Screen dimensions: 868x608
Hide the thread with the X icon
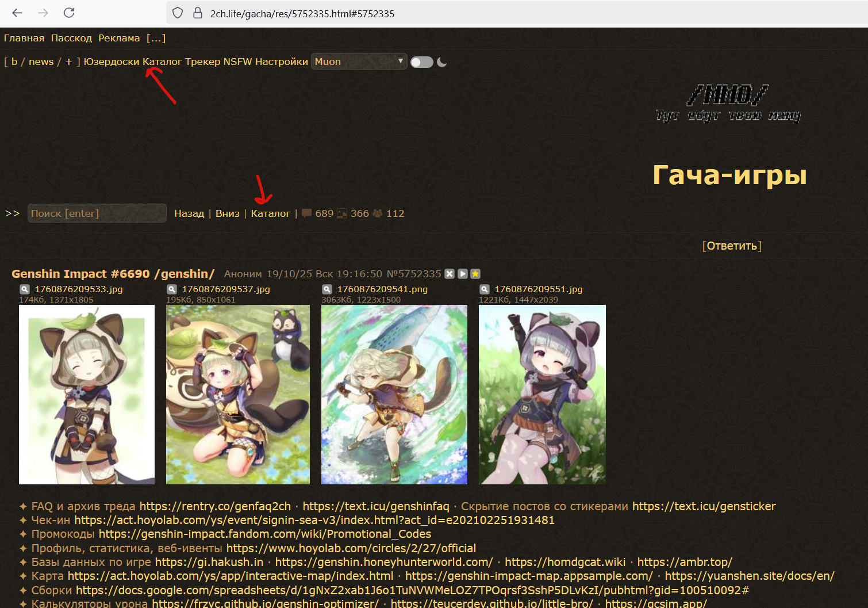pyautogui.click(x=450, y=274)
